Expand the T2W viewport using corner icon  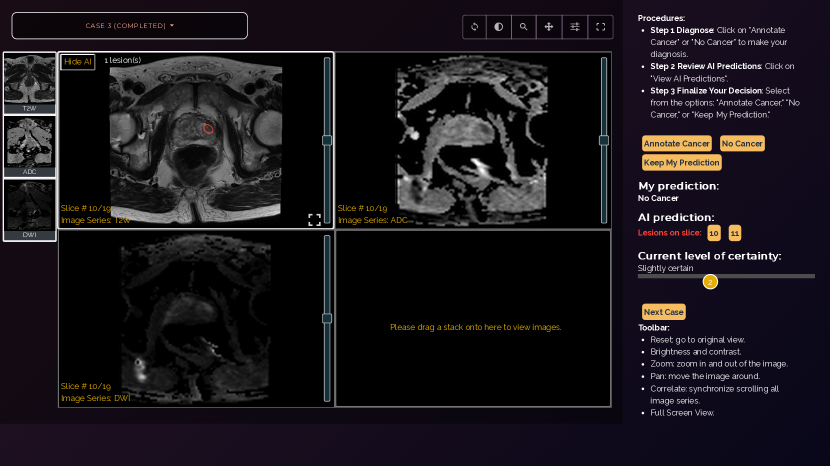tap(314, 220)
